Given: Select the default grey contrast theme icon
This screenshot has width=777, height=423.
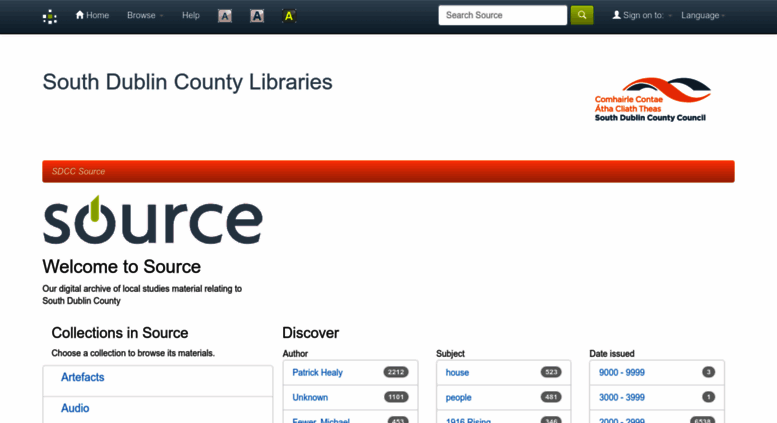Looking at the screenshot, I should click(x=225, y=16).
